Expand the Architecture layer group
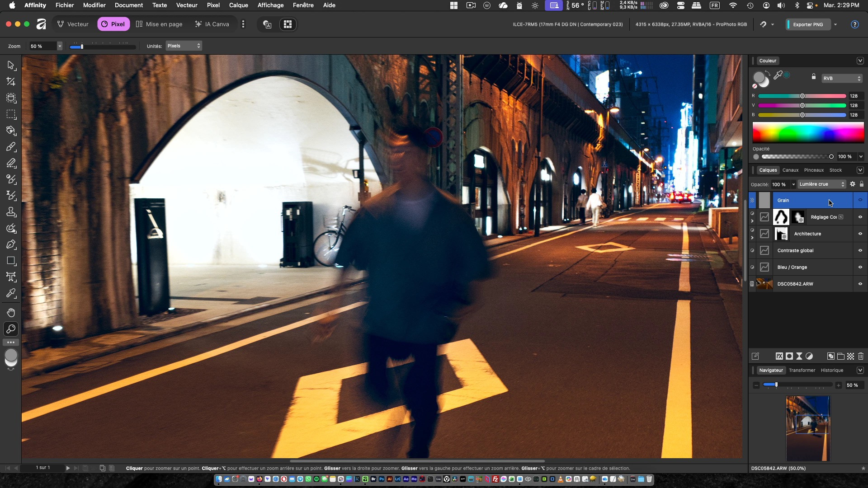Screen dimensions: 868x488 752,237
